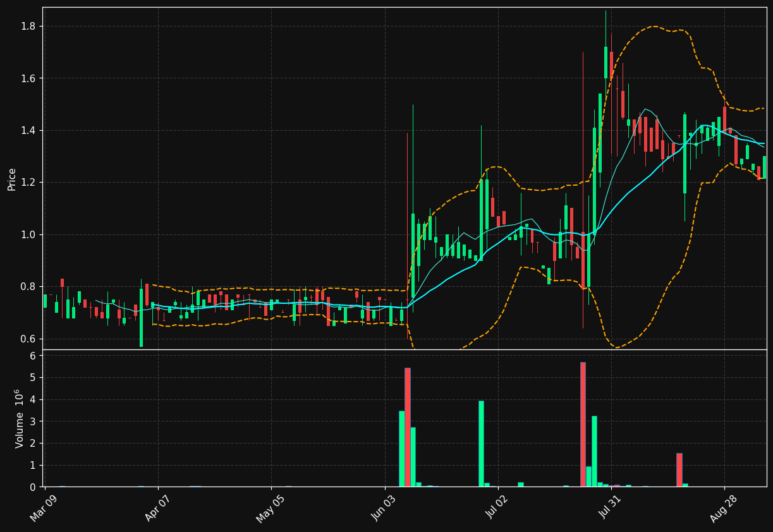773x532 pixels.
Task: Click the volume axis label 2
Action: pos(34,444)
